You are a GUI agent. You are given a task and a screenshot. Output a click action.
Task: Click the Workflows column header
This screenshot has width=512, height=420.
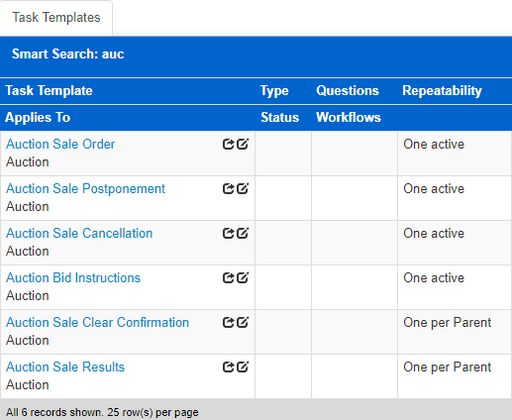(x=349, y=117)
